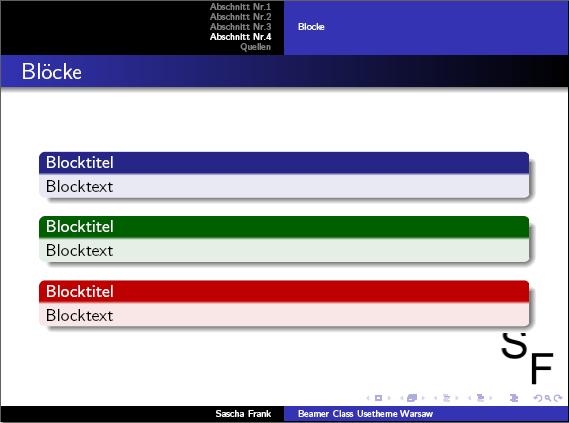Image resolution: width=569 pixels, height=423 pixels.
Task: Open Abschnitt Nr.3 section link
Action: [240, 27]
